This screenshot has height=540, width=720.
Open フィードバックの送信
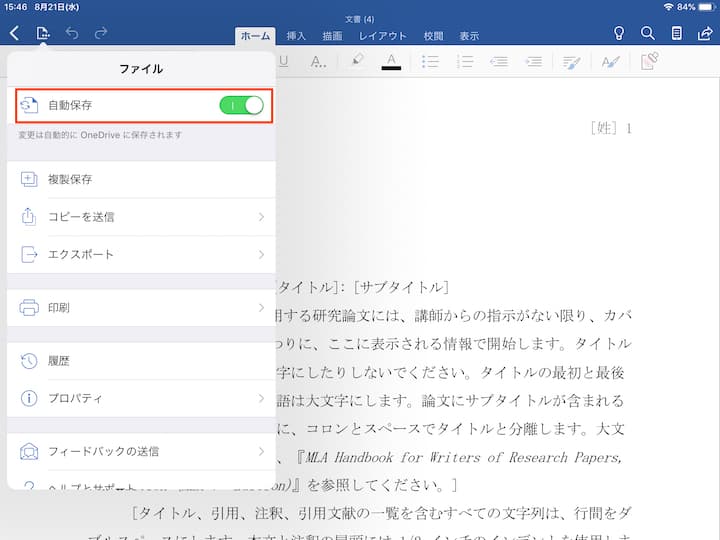coord(141,451)
